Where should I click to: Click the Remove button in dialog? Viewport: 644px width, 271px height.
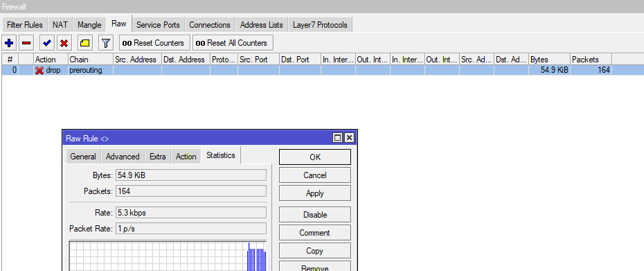click(x=315, y=266)
